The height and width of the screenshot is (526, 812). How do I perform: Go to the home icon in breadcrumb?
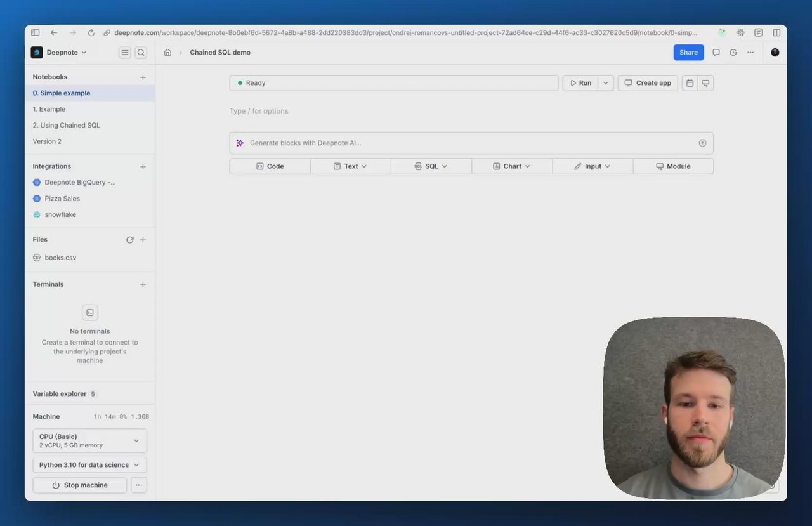[167, 53]
